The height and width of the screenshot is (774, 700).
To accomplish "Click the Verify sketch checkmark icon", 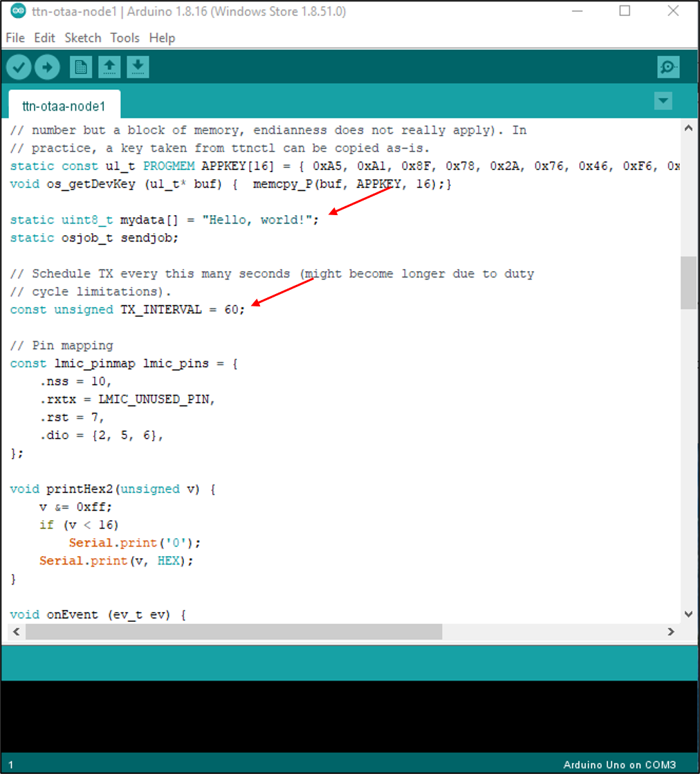I will tap(18, 66).
